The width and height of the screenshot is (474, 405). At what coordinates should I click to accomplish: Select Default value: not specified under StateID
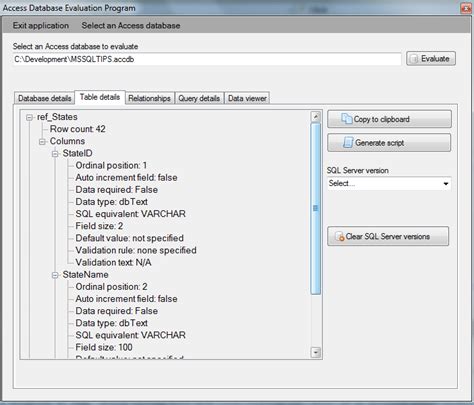coord(129,238)
